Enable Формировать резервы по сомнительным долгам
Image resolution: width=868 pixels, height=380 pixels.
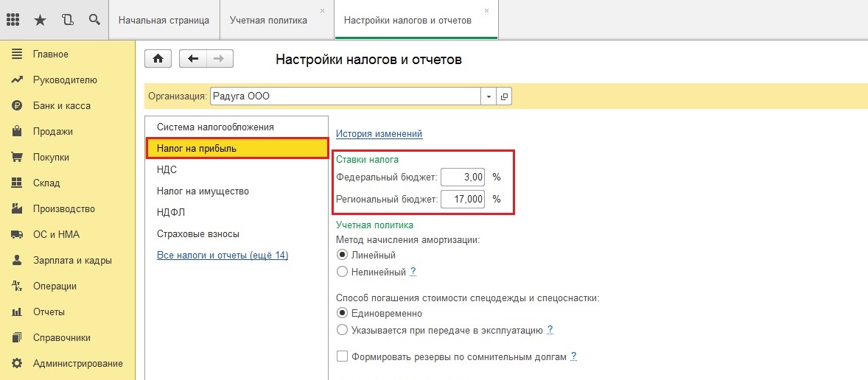[x=342, y=356]
